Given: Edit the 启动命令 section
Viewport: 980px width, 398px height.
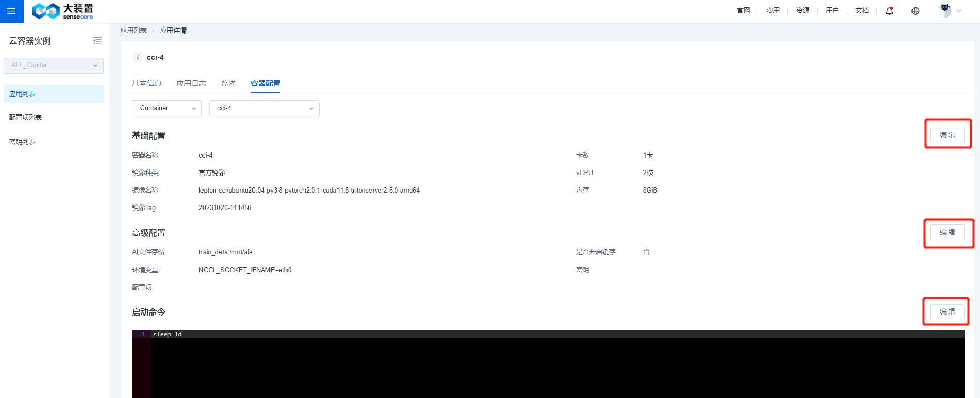Looking at the screenshot, I should [x=947, y=312].
